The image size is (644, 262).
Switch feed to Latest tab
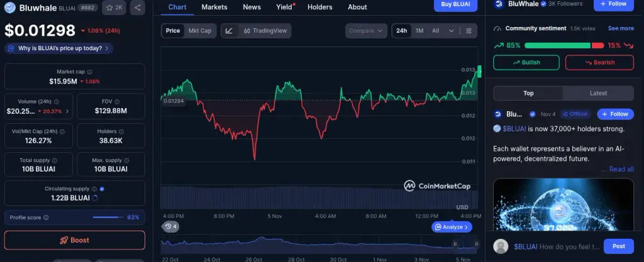point(598,93)
